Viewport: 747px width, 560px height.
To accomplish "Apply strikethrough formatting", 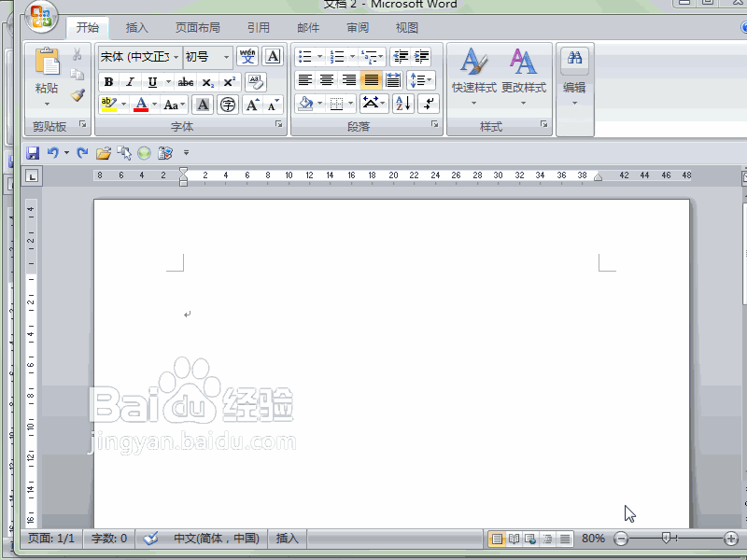I will tap(185, 82).
